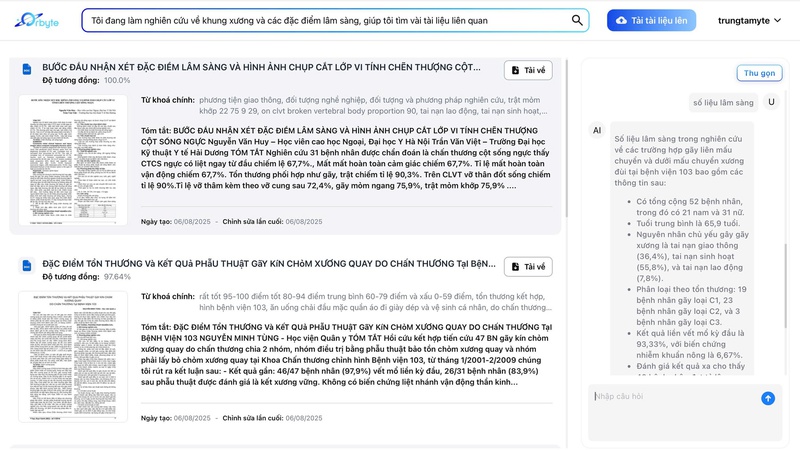Click the 'số liệu lâm sàng' user message
The image size is (800, 450).
pos(723,102)
